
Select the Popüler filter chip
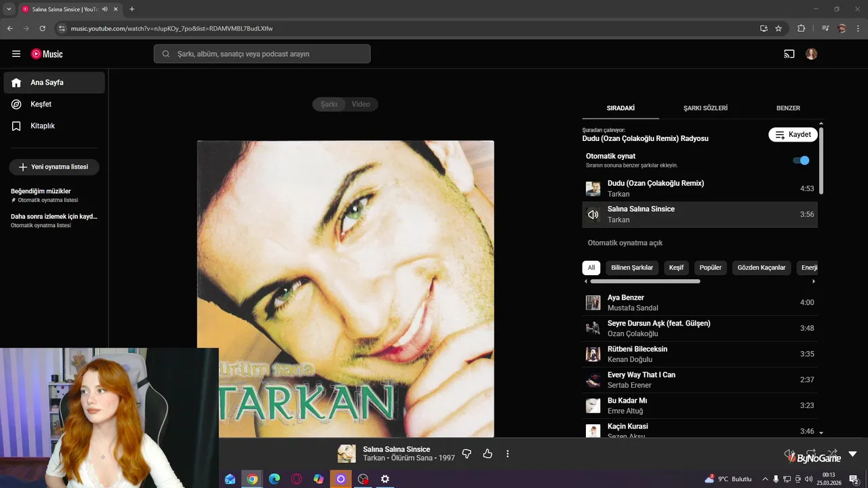point(711,268)
